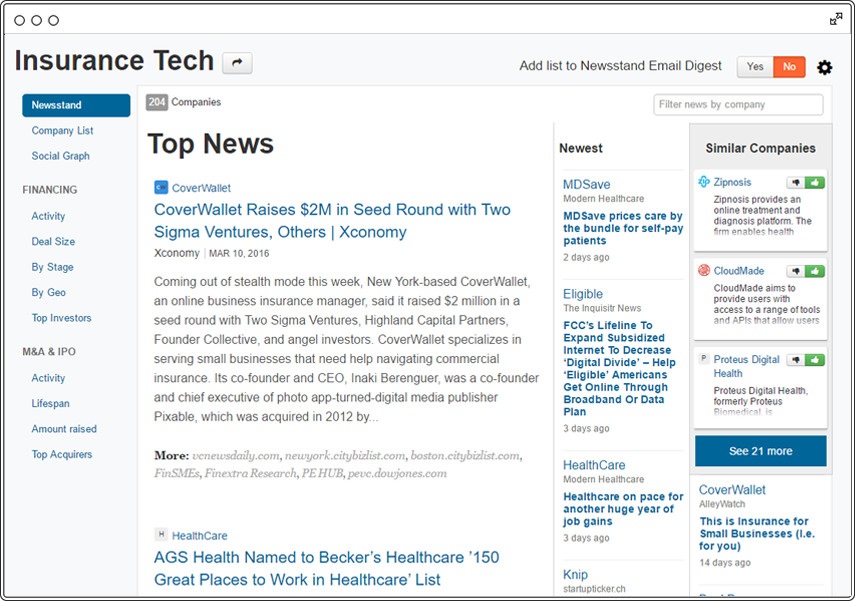Viewport: 855px width, 601px height.
Task: Click the expand window icon in the top right
Action: coord(836,20)
